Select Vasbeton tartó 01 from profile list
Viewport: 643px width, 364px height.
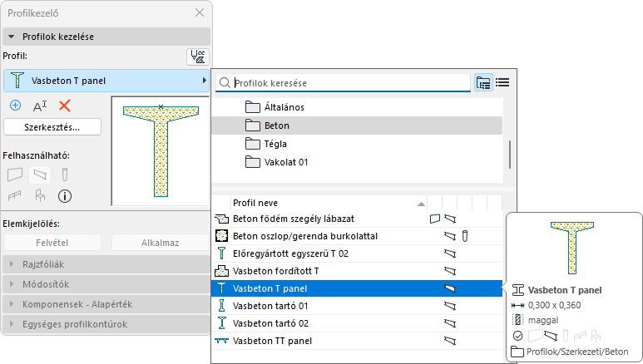point(264,307)
